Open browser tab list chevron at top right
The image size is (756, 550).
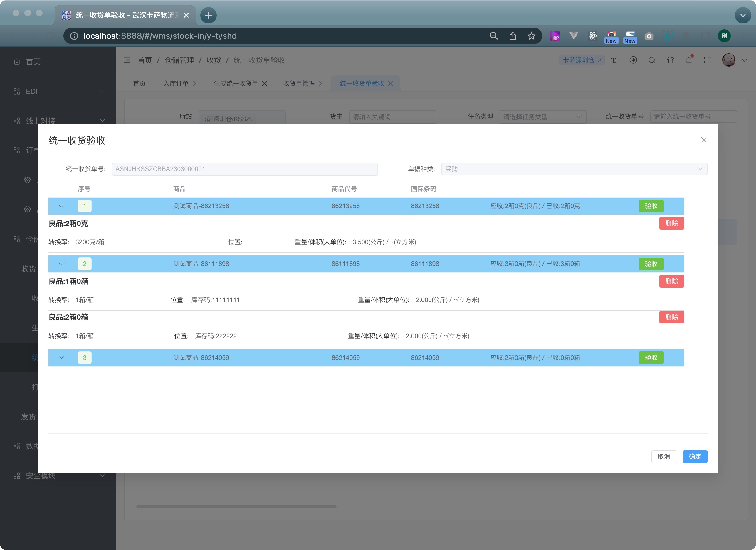pyautogui.click(x=743, y=15)
